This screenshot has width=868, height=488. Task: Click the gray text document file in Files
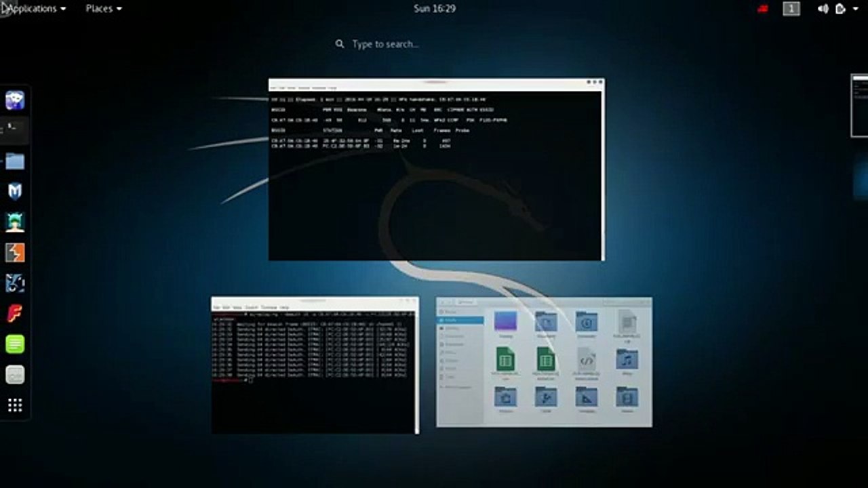[x=627, y=324]
